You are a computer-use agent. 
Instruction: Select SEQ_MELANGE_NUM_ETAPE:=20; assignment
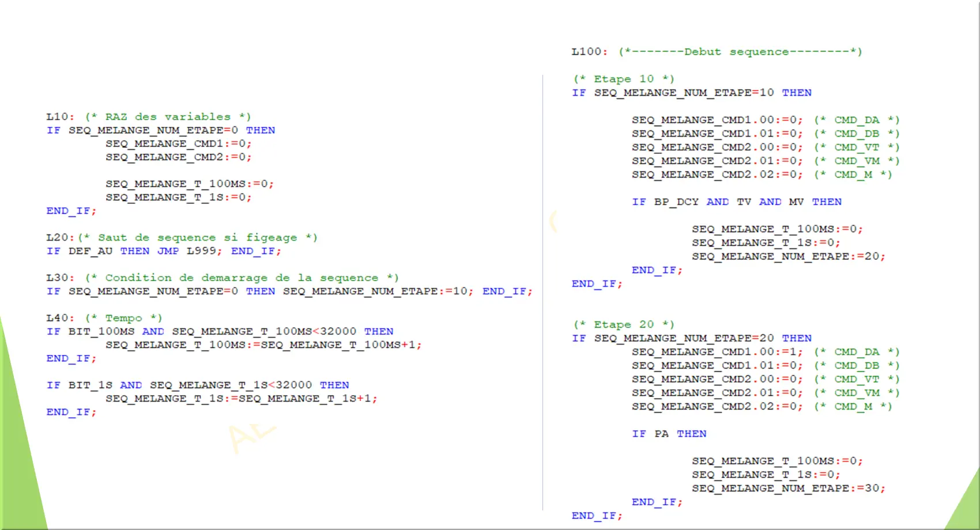pos(789,256)
